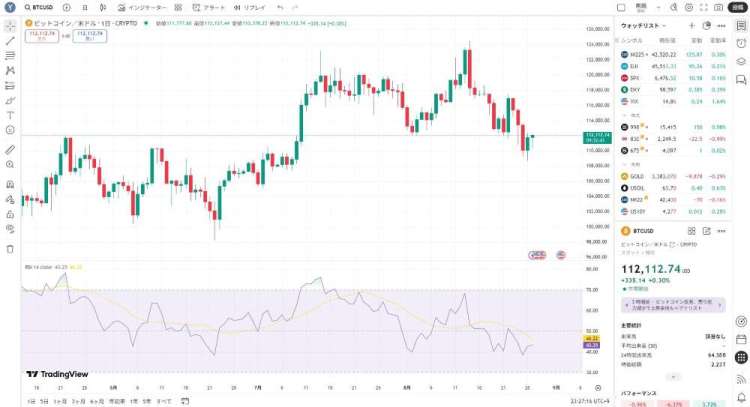Image resolution: width=750 pixels, height=407 pixels.
Task: Open the object tree layers icon
Action: (x=741, y=61)
